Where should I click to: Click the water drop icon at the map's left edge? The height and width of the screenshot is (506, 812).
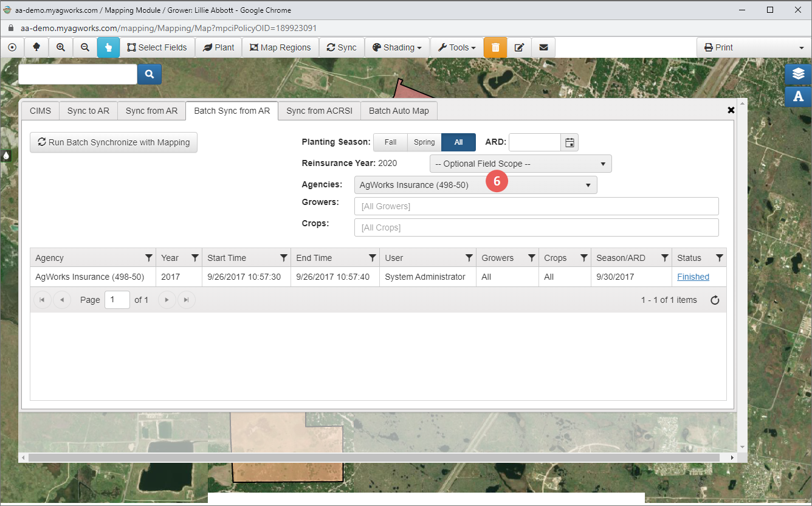(x=6, y=156)
